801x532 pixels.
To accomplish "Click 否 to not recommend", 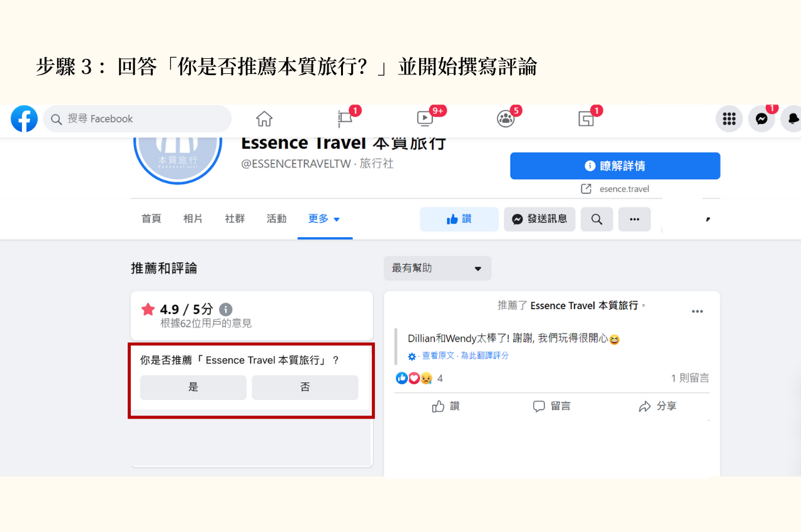I will pos(305,387).
